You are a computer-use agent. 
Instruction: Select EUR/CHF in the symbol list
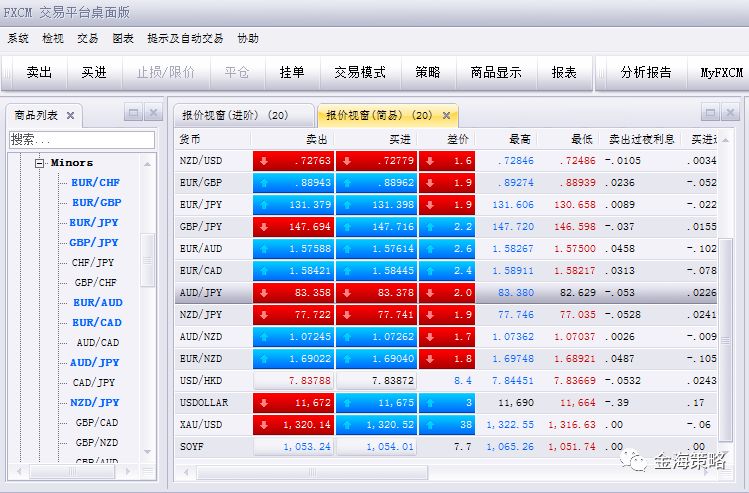point(95,182)
